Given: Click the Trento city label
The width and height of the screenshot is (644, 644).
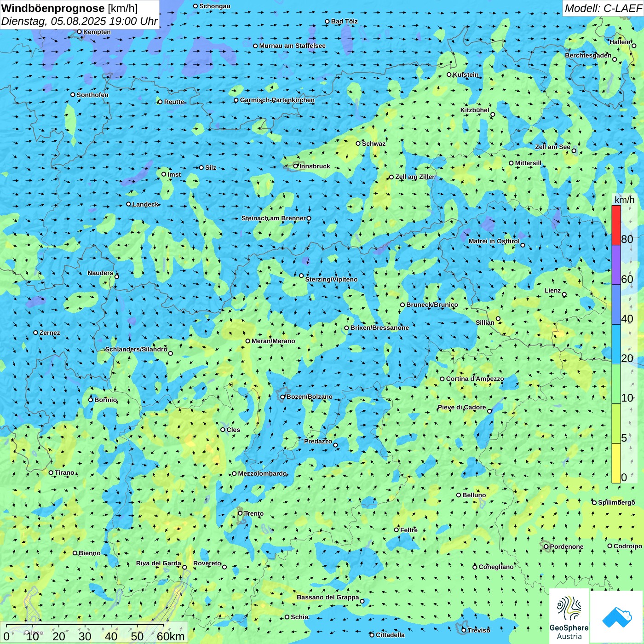Looking at the screenshot, I should (254, 513).
